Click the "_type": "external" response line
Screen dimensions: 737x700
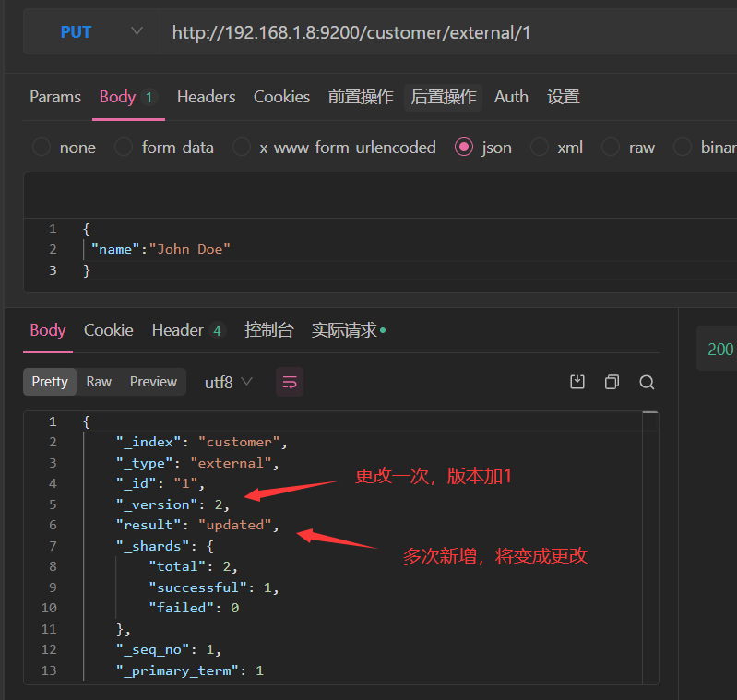tap(197, 463)
